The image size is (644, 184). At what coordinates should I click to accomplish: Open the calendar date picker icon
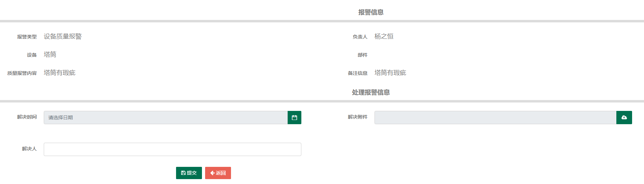coord(294,118)
